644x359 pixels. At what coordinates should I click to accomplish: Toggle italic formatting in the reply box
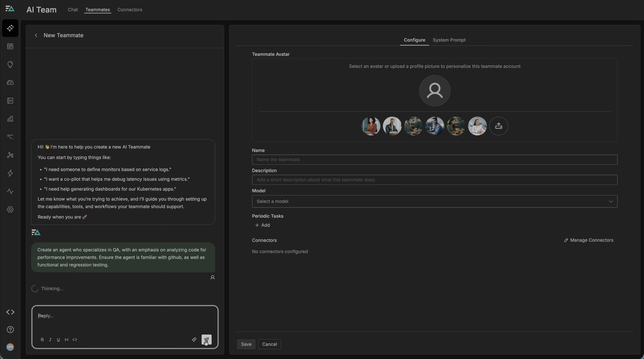coord(50,339)
